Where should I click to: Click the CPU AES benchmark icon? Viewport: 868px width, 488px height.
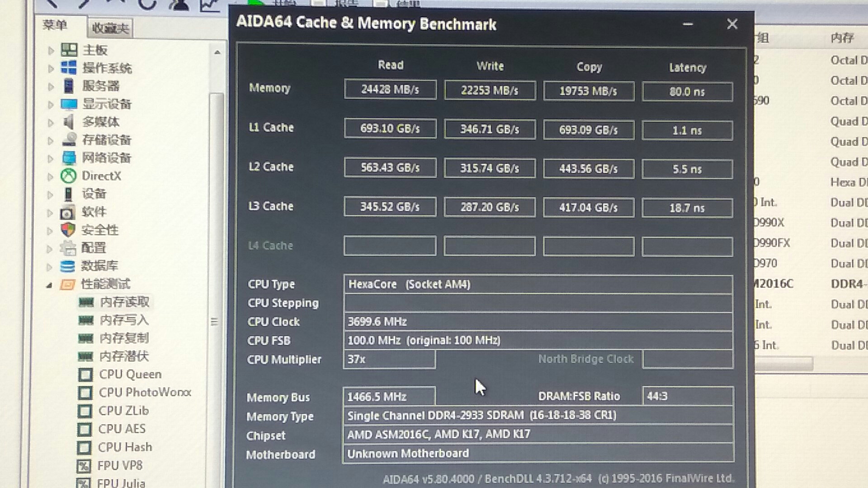[85, 429]
